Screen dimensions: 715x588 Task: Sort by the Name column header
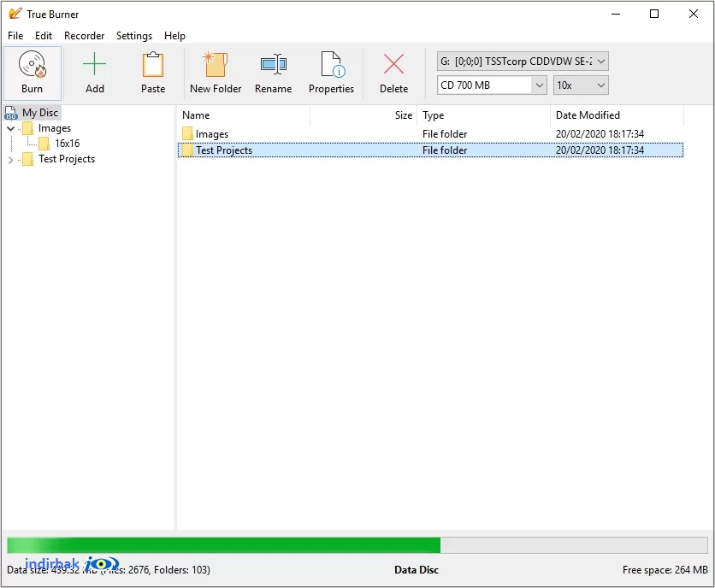pos(244,115)
